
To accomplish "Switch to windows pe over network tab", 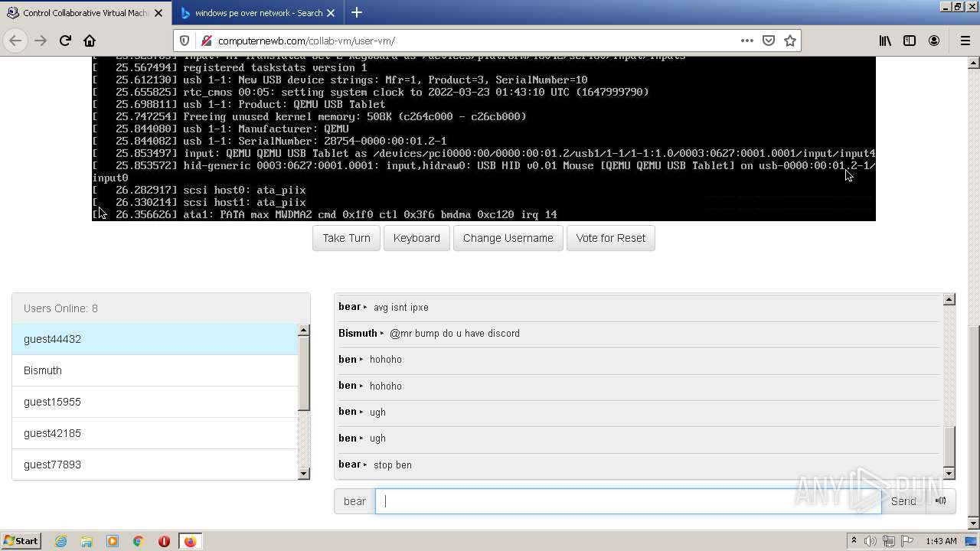I will pos(258,13).
